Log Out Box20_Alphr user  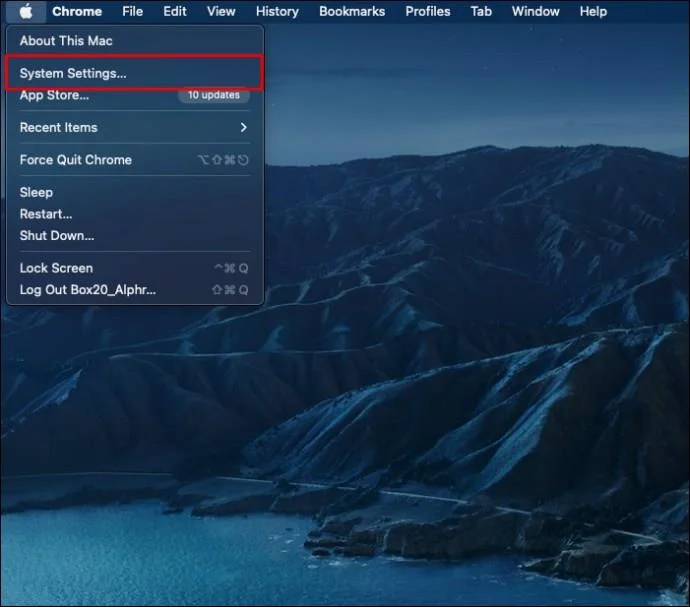tap(135, 290)
